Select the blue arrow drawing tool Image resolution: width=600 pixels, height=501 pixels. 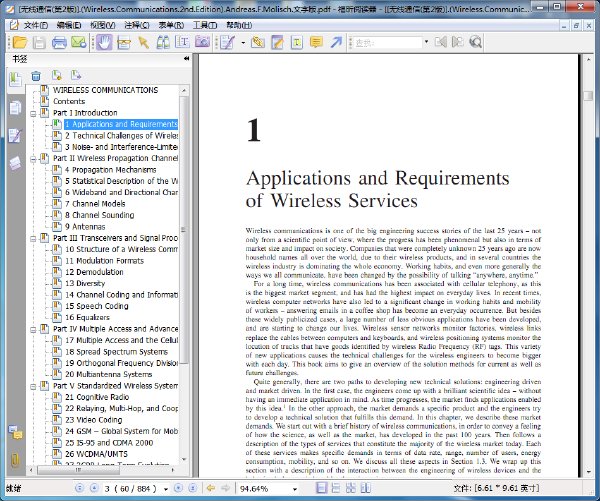[336, 42]
